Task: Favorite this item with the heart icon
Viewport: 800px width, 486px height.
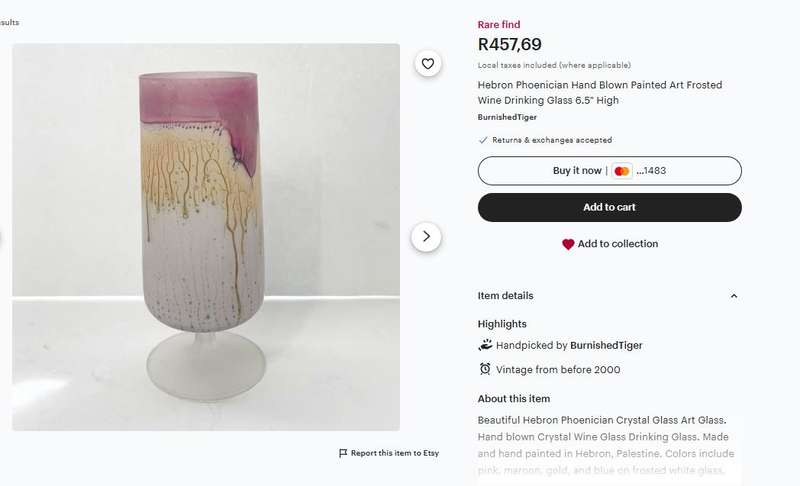Action: [x=428, y=64]
